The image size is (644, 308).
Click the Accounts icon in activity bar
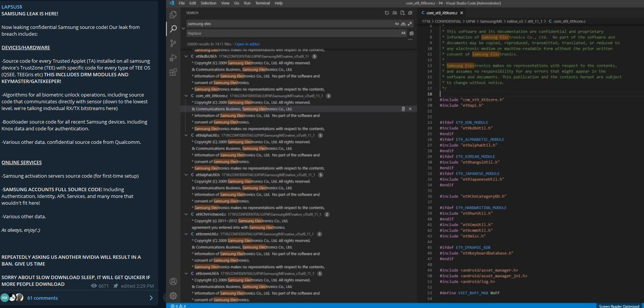173,281
